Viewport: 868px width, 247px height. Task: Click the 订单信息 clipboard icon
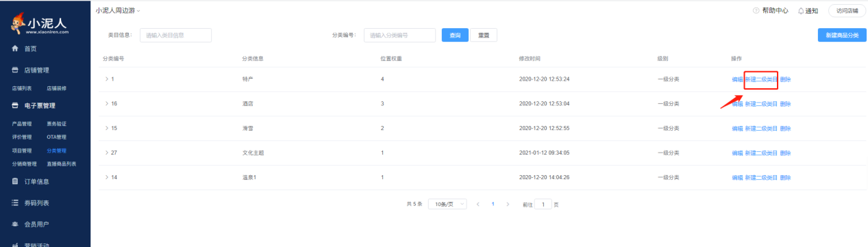14,181
